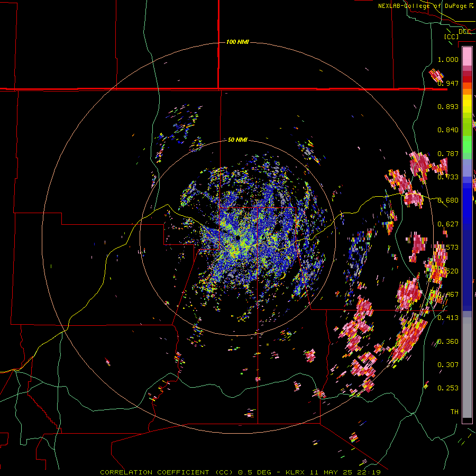The width and height of the screenshot is (476, 476).
Task: Click the gray lower segment of the color bar
Action: [x=467, y=368]
